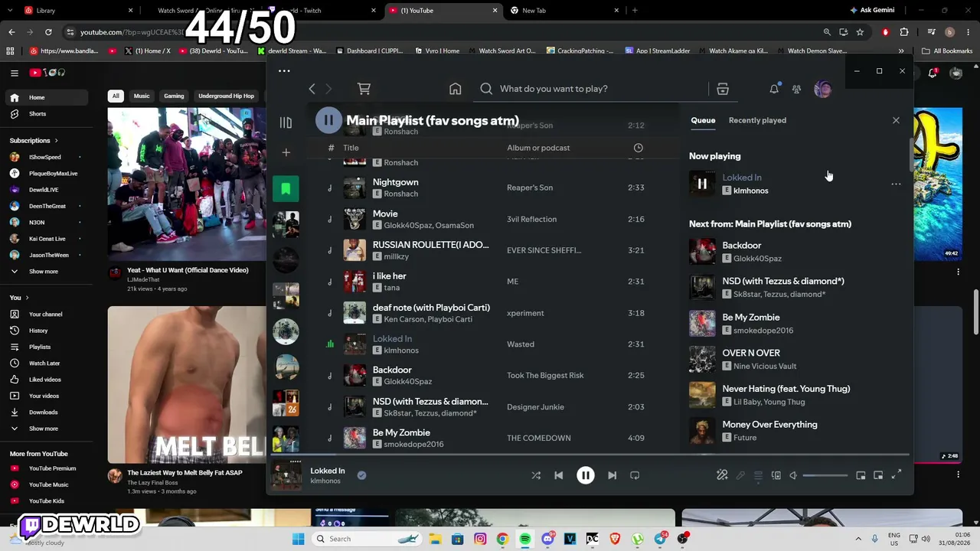This screenshot has height=551, width=980.
Task: Open the Spotify three-dot app menu
Action: (284, 71)
